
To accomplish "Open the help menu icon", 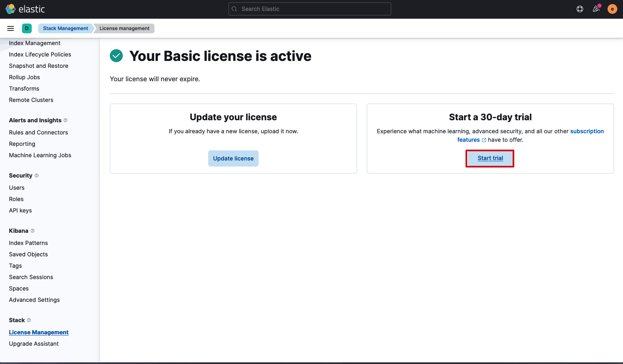I will click(x=580, y=9).
